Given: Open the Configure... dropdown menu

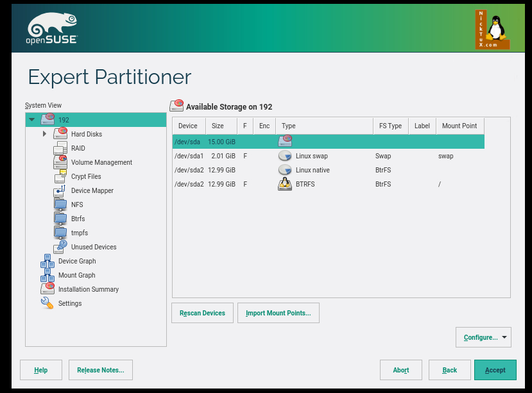Looking at the screenshot, I should (483, 337).
